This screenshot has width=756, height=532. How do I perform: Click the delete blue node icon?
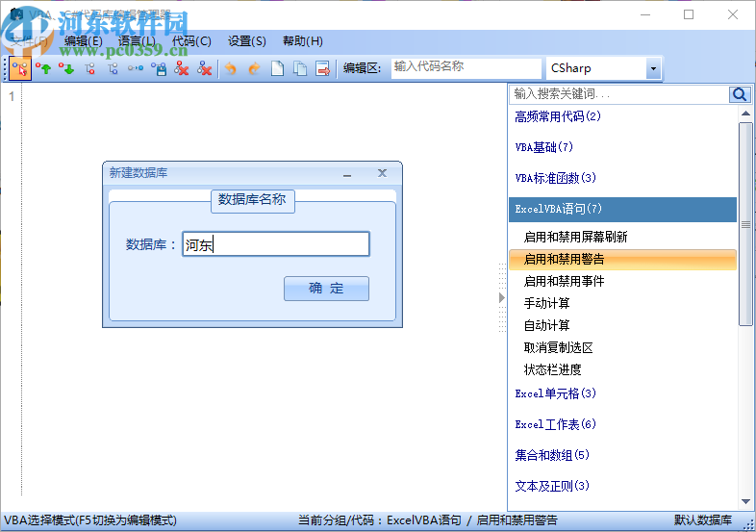click(205, 69)
